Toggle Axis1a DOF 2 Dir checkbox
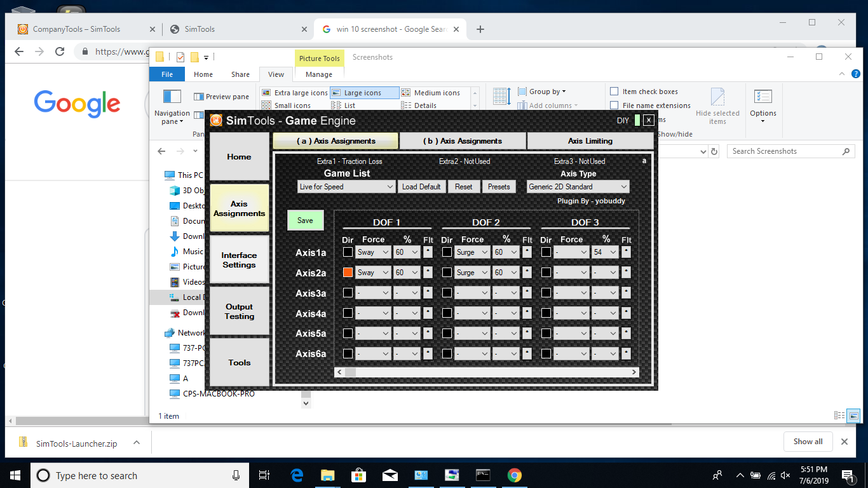The image size is (868, 488). click(x=447, y=252)
